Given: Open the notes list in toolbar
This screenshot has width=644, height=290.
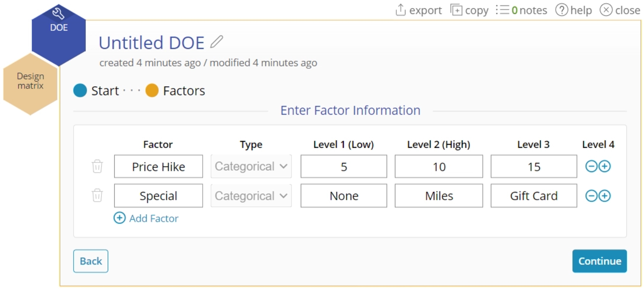Looking at the screenshot, I should tap(521, 10).
